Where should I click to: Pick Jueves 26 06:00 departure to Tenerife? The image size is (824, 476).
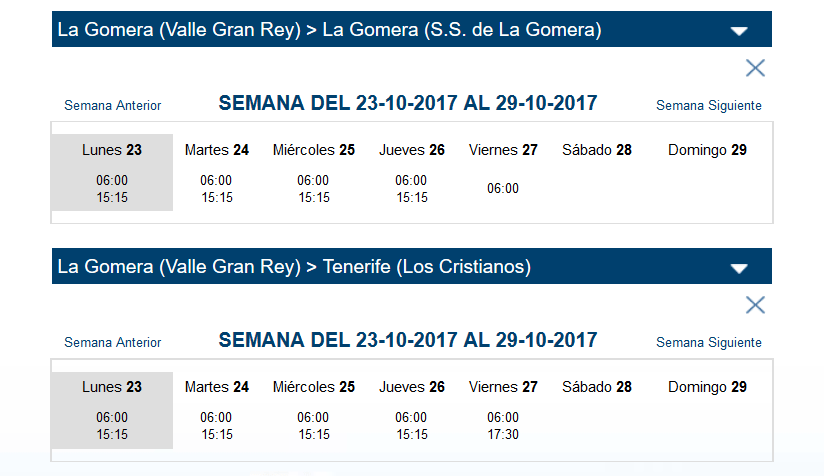tap(411, 417)
